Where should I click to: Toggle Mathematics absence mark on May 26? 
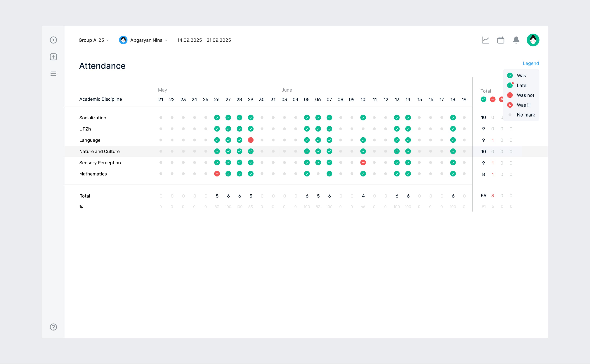click(x=217, y=174)
